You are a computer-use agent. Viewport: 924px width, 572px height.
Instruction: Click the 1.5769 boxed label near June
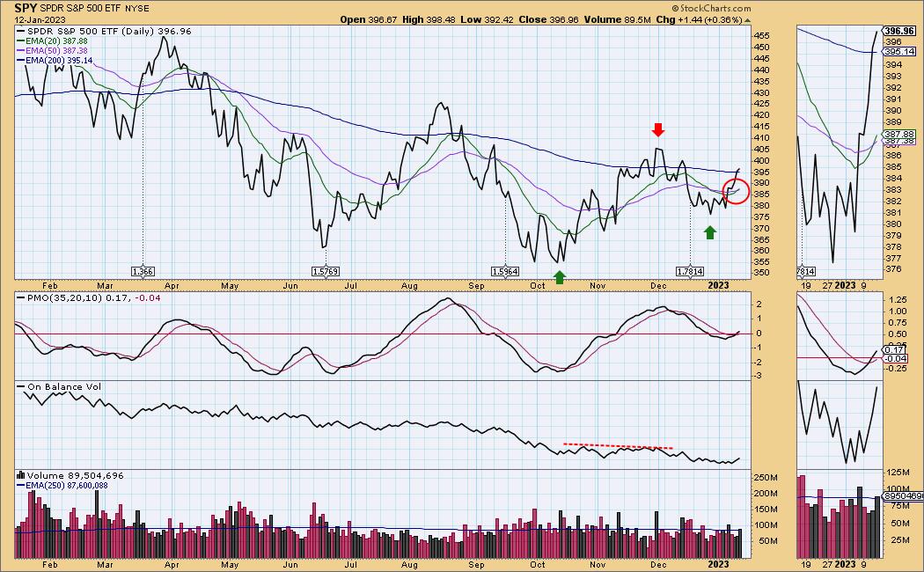[326, 272]
